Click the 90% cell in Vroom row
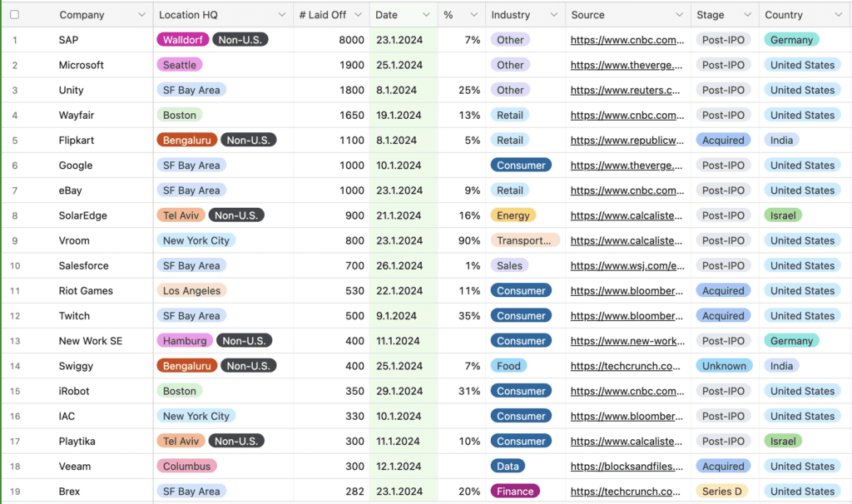This screenshot has height=504, width=852. 469,240
